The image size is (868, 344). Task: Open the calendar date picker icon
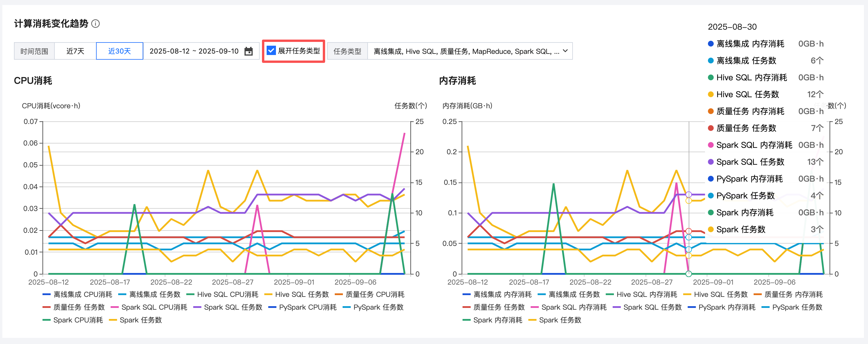[x=248, y=51]
